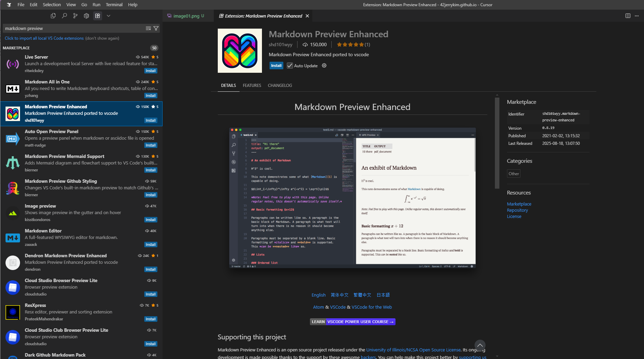Screen dimensions: 644x359
Task: Expand the additional views chevron
Action: tap(108, 16)
